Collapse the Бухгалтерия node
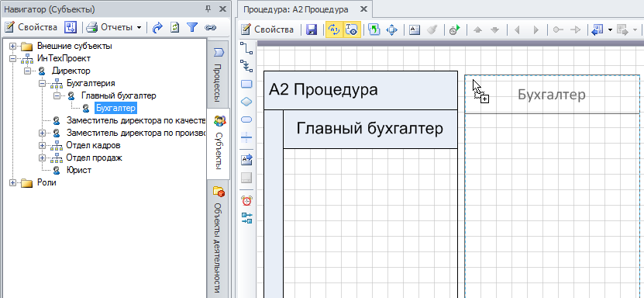The image size is (644, 298). coord(42,84)
